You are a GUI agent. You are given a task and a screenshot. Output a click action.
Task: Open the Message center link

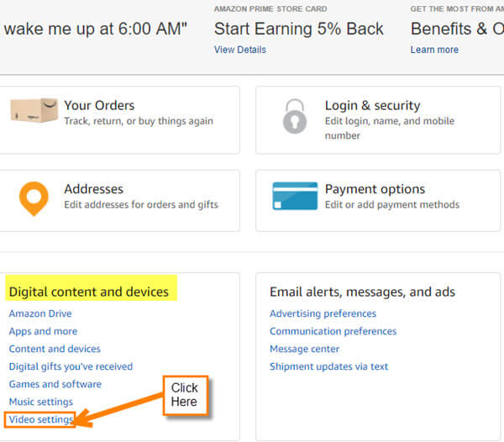point(304,349)
